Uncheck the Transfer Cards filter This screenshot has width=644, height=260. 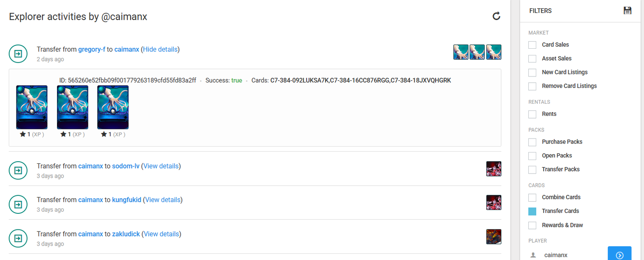[532, 211]
